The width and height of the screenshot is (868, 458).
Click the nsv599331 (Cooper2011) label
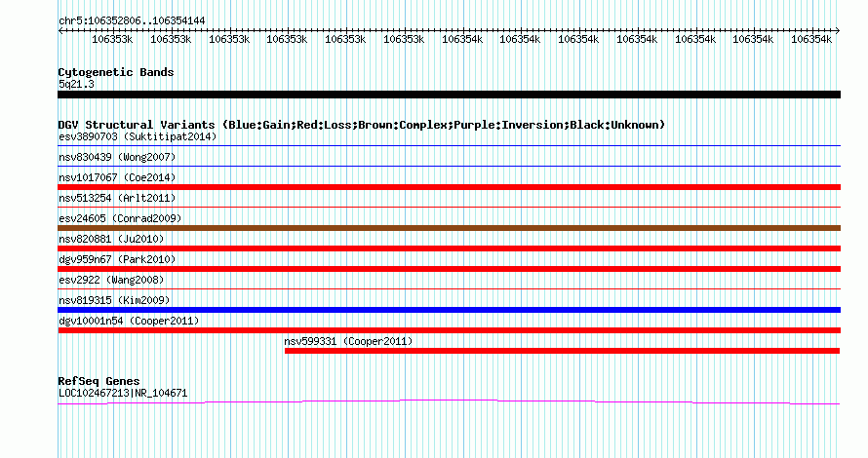click(348, 341)
